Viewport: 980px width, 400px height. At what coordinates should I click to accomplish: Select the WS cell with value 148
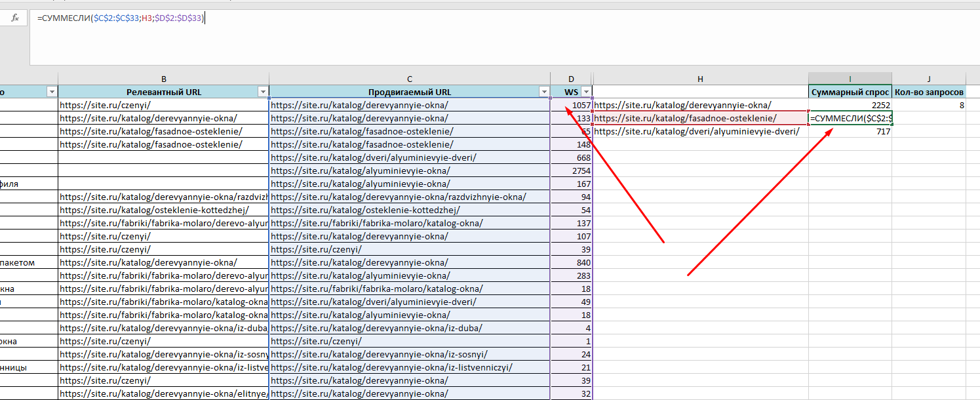[x=571, y=144]
